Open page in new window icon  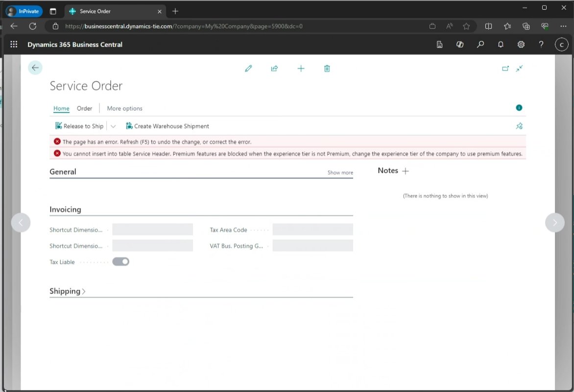point(505,69)
